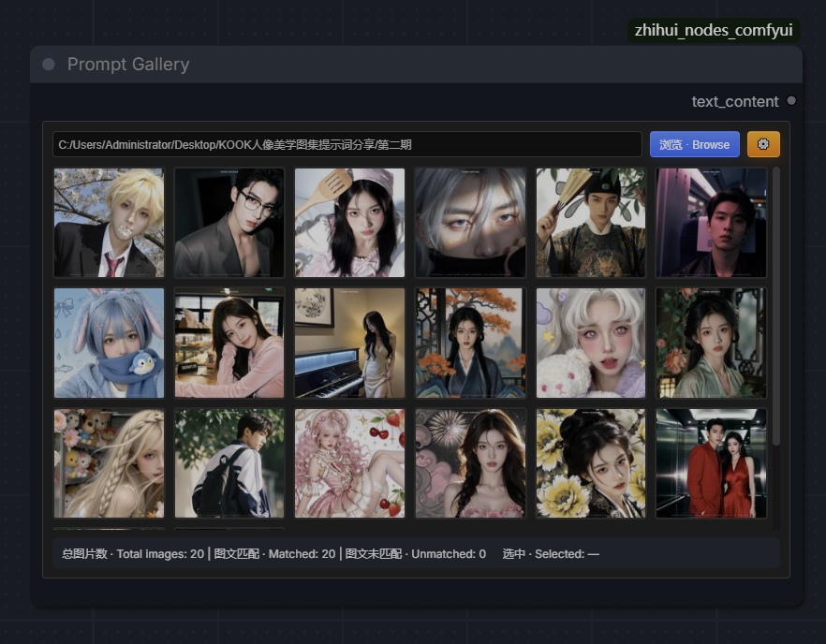Viewport: 826px width, 644px height.
Task: Select white-haired girl with plush bunny thumbnail
Action: [591, 343]
